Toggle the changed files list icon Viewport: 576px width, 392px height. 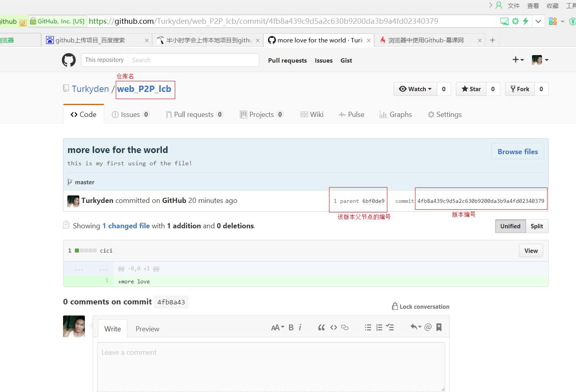(x=66, y=225)
